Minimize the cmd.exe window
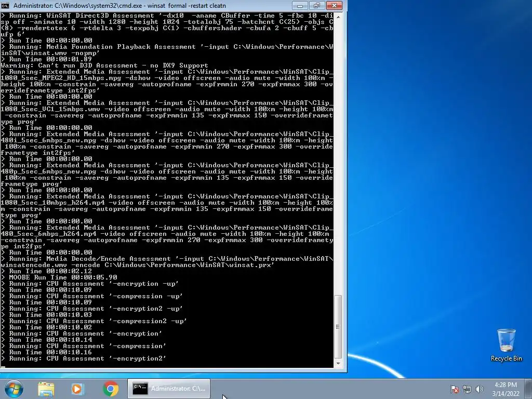Screen dimensions: 532x399 (300, 5)
